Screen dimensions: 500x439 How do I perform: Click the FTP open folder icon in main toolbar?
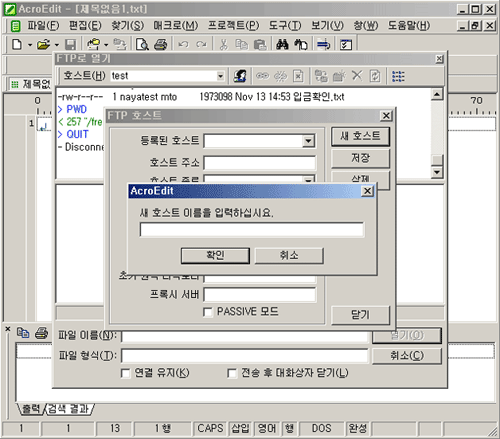click(94, 44)
